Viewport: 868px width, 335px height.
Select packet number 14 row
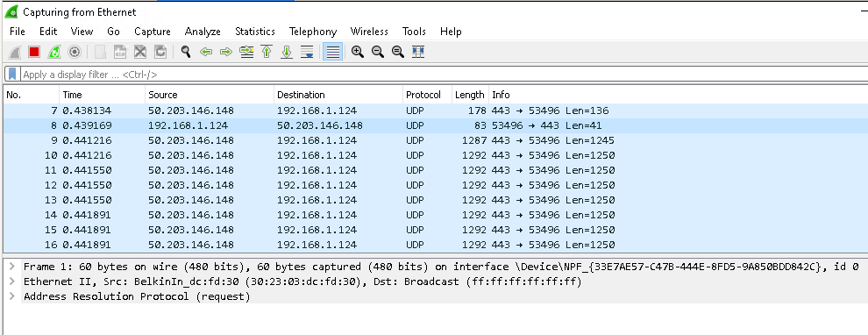tap(436, 215)
